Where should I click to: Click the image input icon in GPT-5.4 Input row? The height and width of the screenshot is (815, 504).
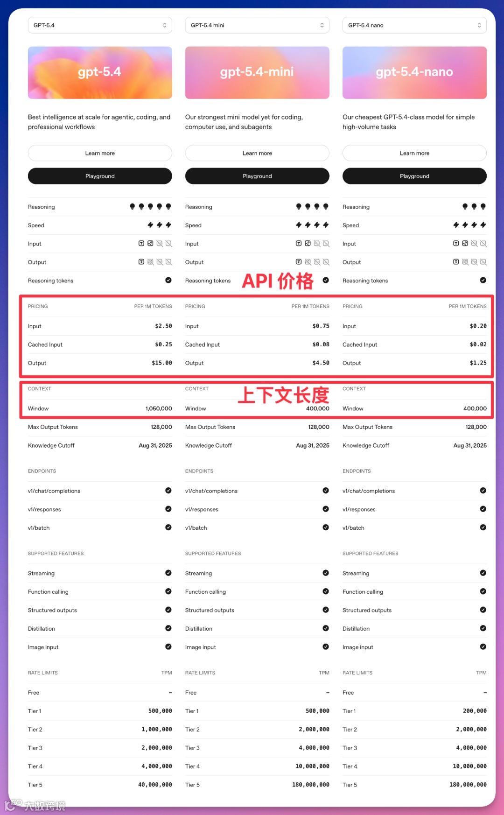(150, 243)
